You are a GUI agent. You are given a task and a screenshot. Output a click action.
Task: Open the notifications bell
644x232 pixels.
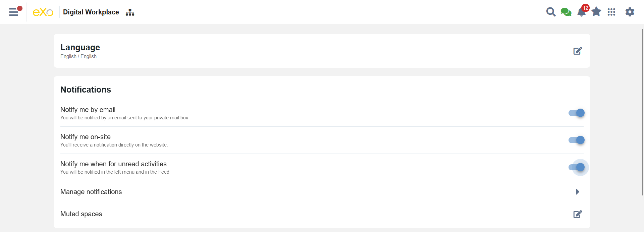point(581,12)
